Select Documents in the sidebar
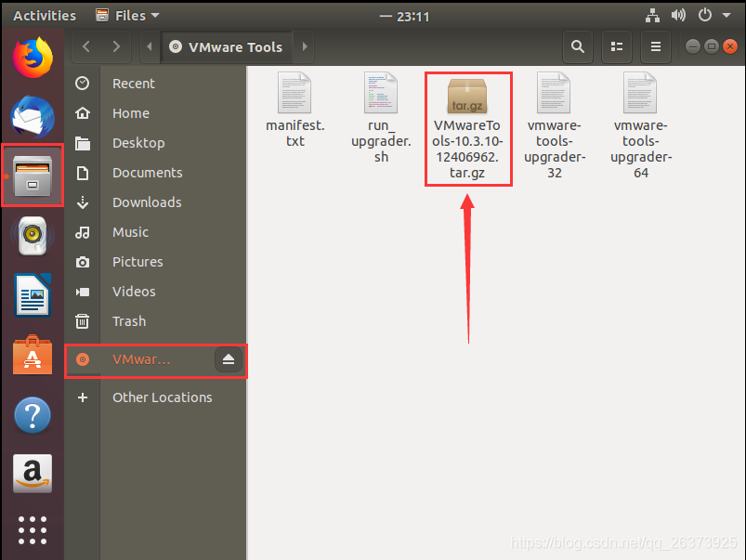Screen dimensions: 746x560 pos(156,173)
